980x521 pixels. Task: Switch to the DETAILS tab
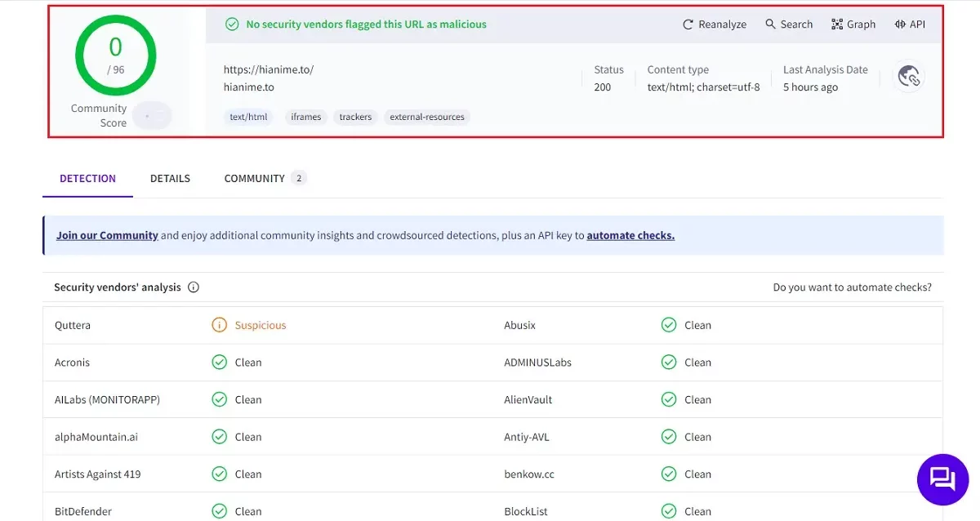click(170, 179)
